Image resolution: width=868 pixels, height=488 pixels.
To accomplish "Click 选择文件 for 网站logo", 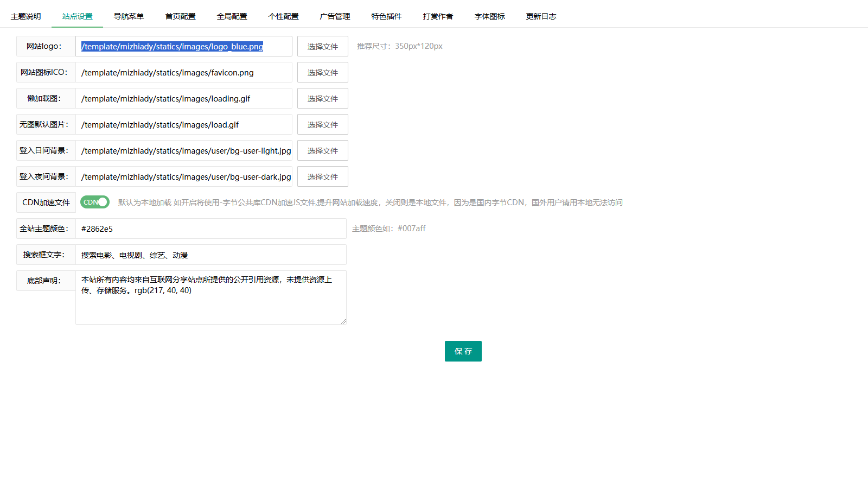I will tap(322, 47).
